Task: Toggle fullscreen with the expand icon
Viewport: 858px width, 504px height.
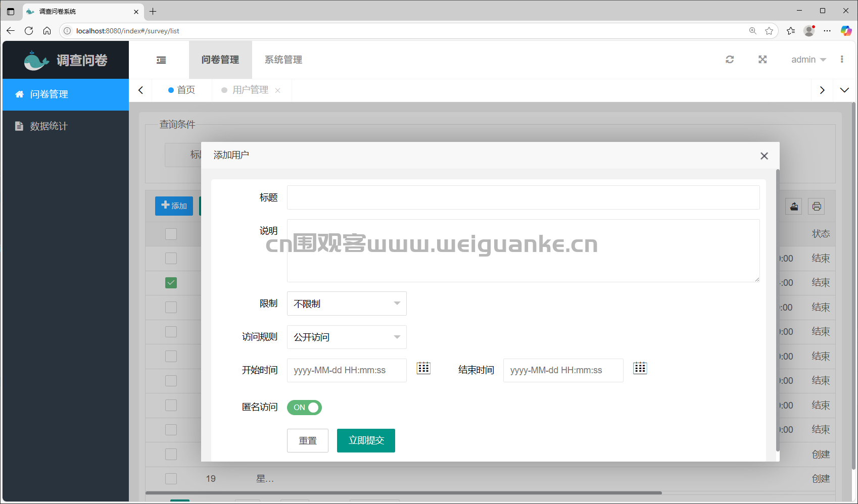Action: pyautogui.click(x=762, y=60)
